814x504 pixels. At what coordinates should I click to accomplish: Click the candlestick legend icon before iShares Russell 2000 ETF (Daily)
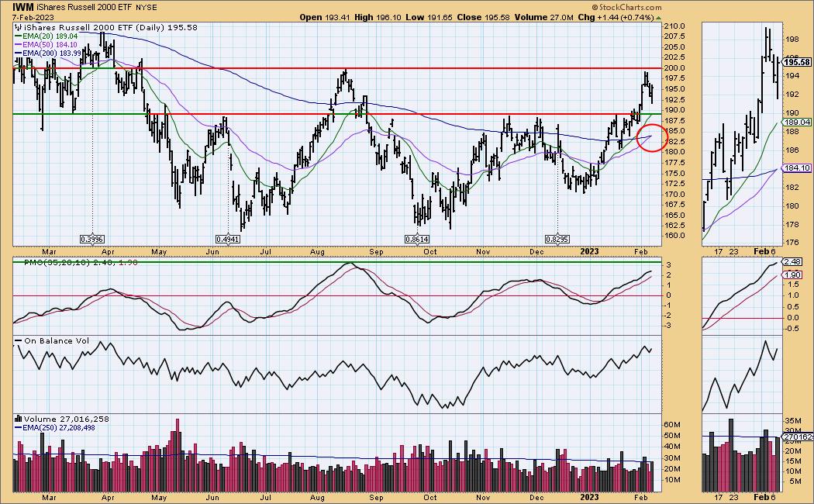pos(18,27)
